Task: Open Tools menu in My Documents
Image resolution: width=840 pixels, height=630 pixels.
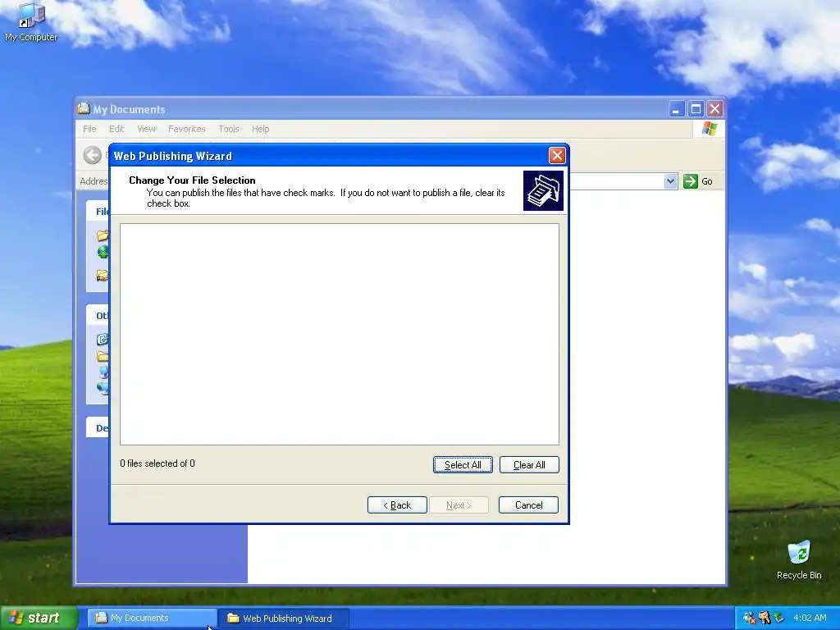Action: [228, 129]
